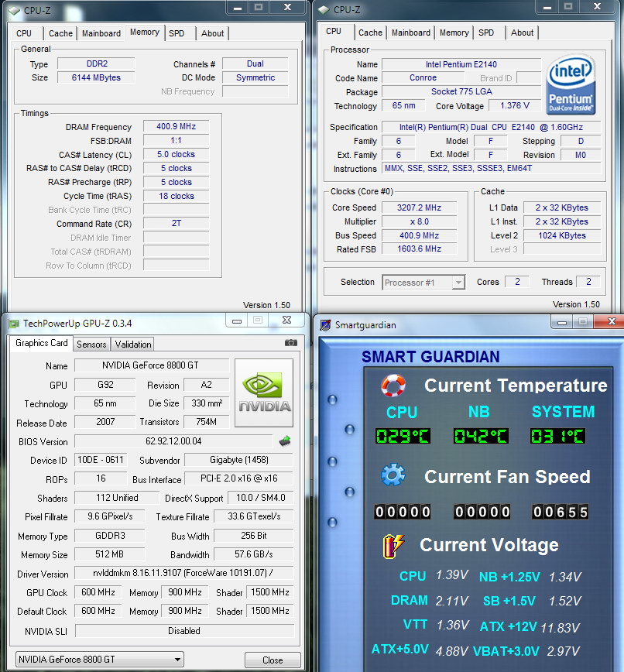Click the lightning icon beside Current Voltage

(x=393, y=545)
